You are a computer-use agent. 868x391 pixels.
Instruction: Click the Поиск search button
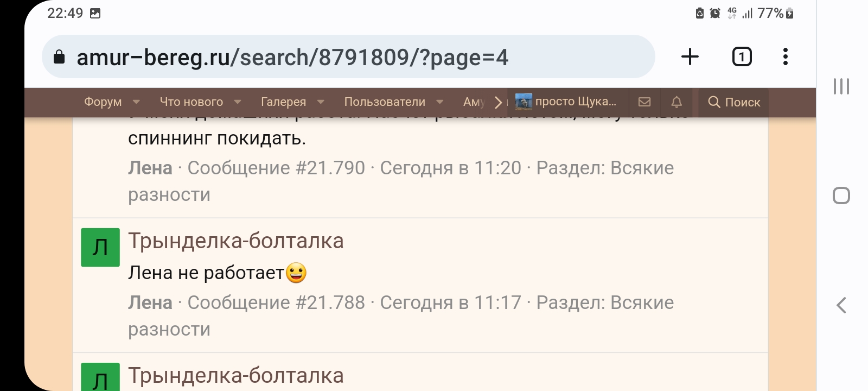coord(734,102)
